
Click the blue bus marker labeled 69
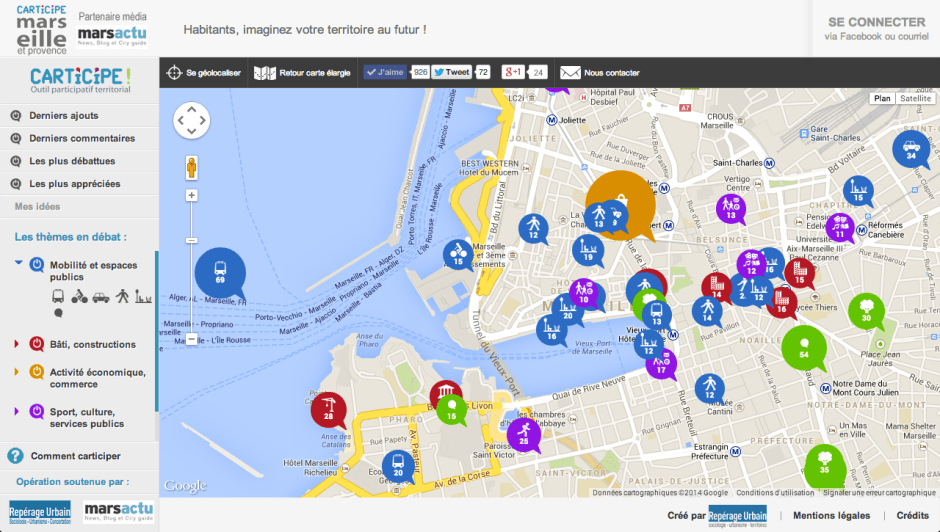pyautogui.click(x=219, y=272)
